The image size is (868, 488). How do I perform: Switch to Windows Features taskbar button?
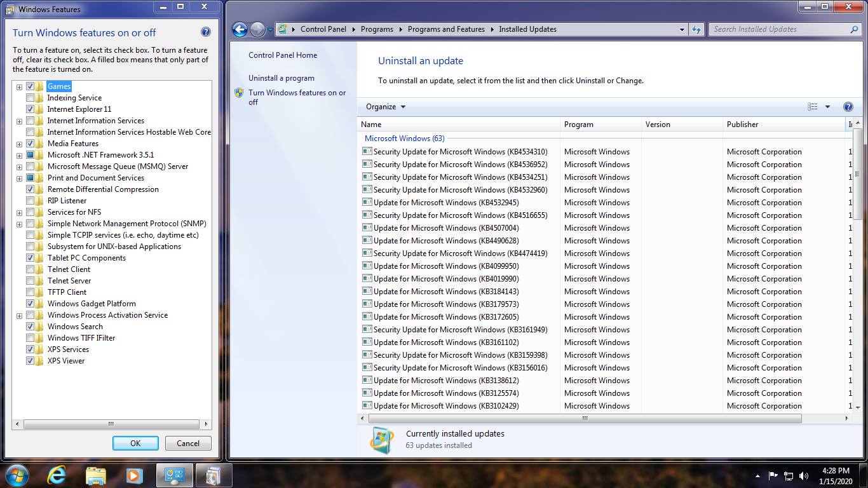(214, 475)
